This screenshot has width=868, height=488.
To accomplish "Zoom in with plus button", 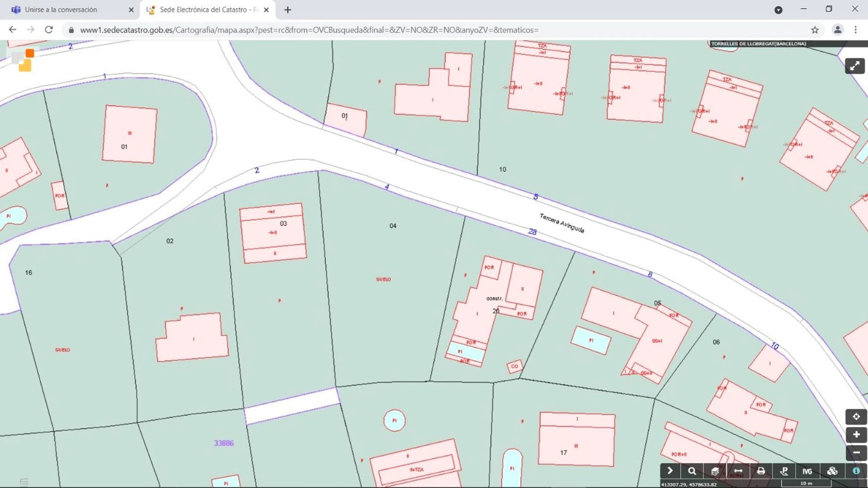I will [856, 434].
